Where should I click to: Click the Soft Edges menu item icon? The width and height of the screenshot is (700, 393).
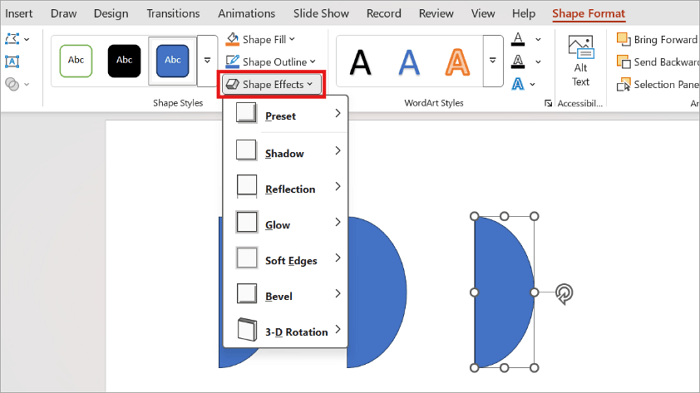(246, 258)
